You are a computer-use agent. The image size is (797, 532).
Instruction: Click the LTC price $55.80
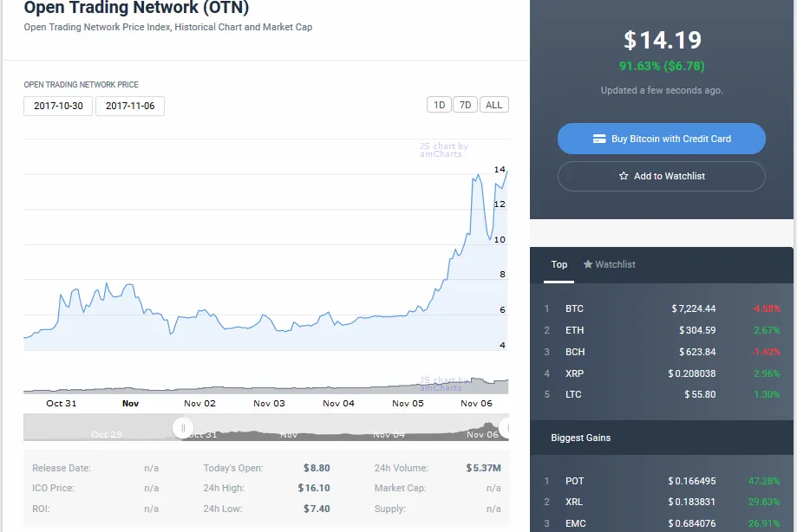pos(700,394)
